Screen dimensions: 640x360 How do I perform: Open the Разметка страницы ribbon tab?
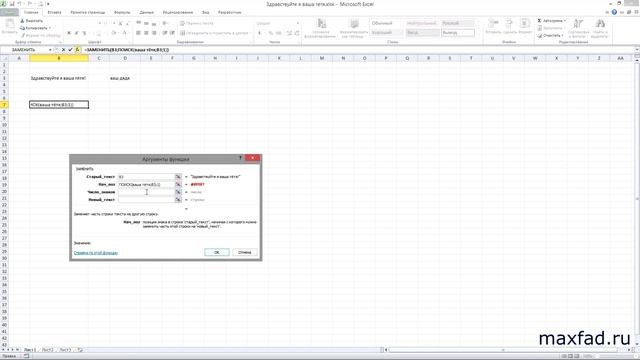click(87, 12)
